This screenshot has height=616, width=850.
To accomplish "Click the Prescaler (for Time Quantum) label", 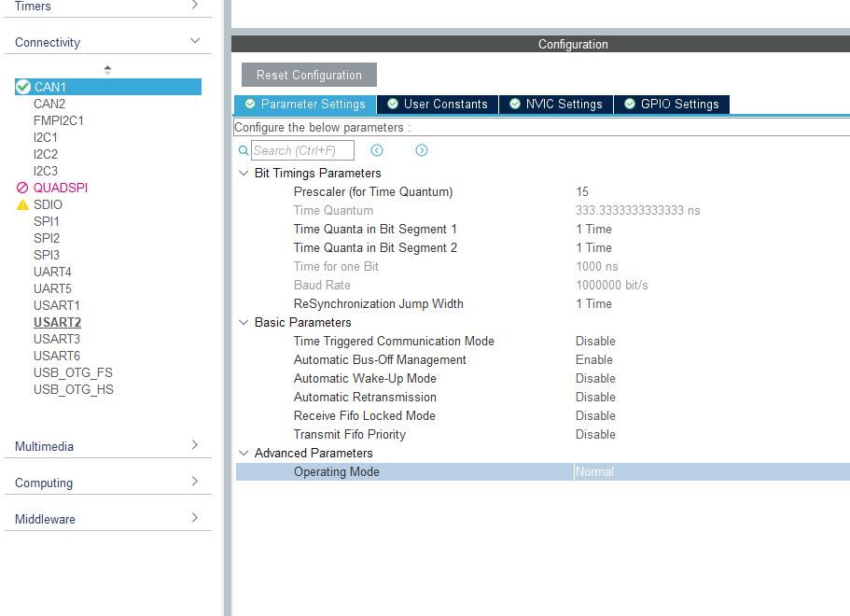I will (x=373, y=192).
